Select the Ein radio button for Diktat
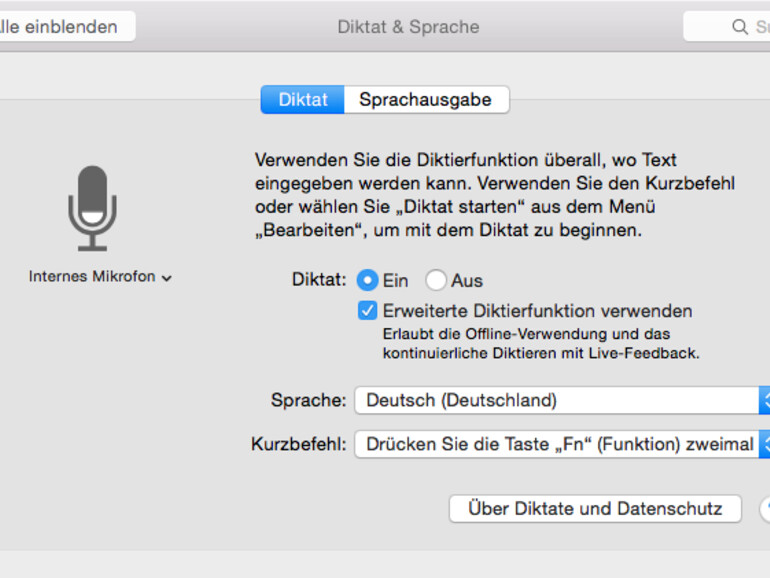 [x=367, y=281]
